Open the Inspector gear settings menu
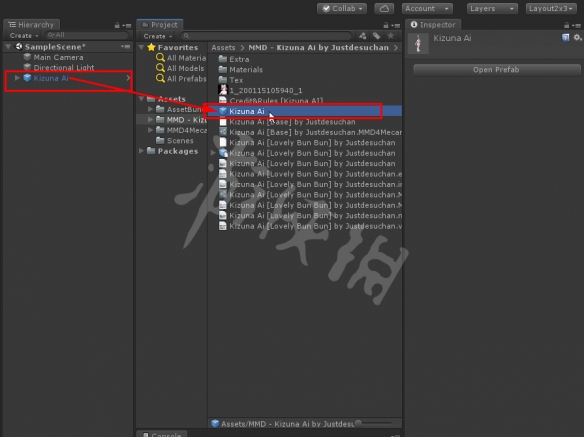Screen dimensions: 584x437 tap(577, 38)
